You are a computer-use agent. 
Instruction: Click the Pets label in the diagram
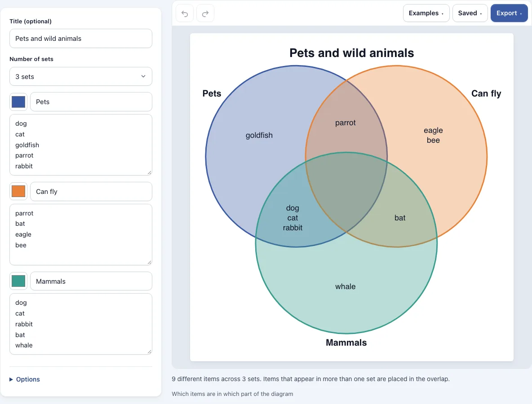212,93
